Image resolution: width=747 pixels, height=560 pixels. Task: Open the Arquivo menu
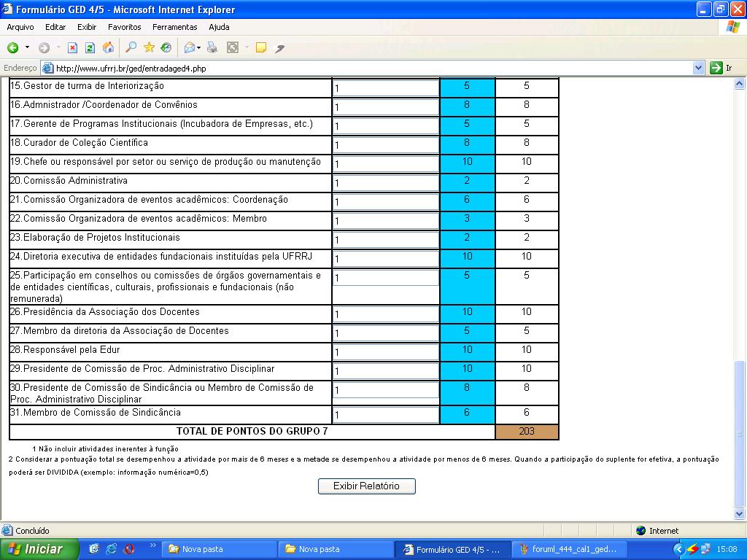20,27
